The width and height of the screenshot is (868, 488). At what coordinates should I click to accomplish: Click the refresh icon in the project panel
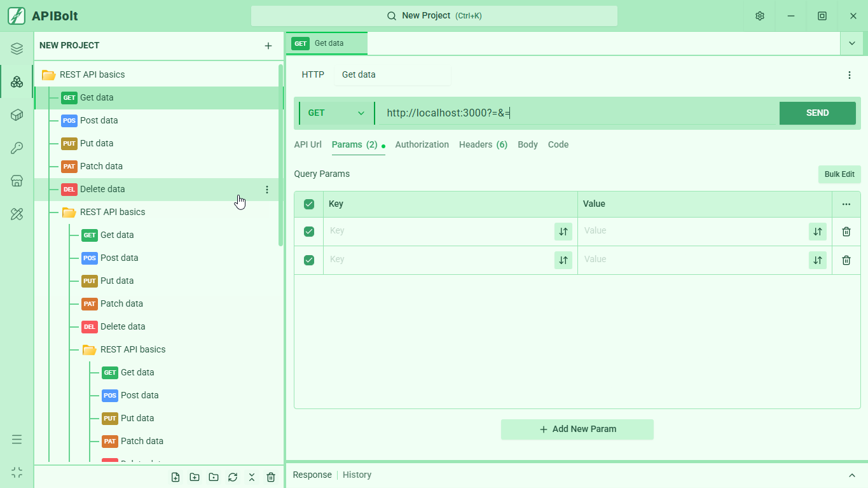(233, 477)
